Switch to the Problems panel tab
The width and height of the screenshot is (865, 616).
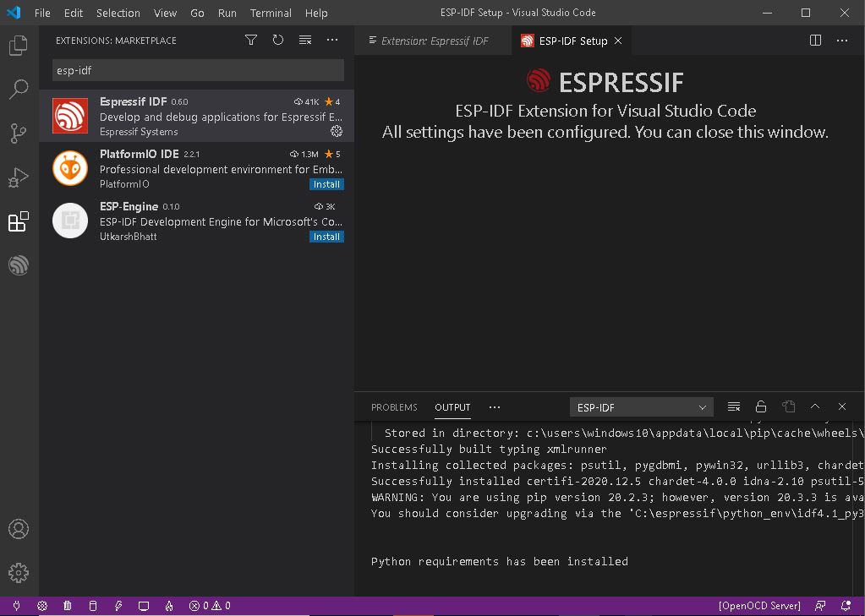tap(394, 407)
